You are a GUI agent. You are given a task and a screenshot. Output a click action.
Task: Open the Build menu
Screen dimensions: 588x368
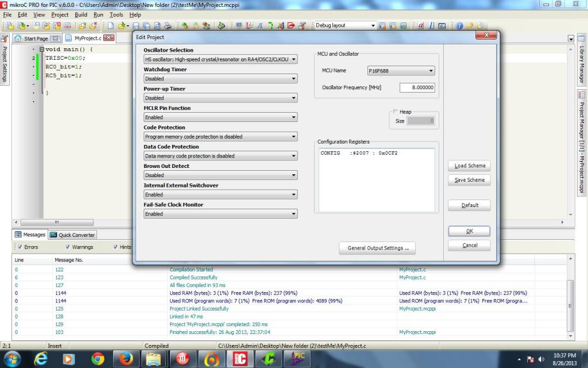click(x=80, y=14)
